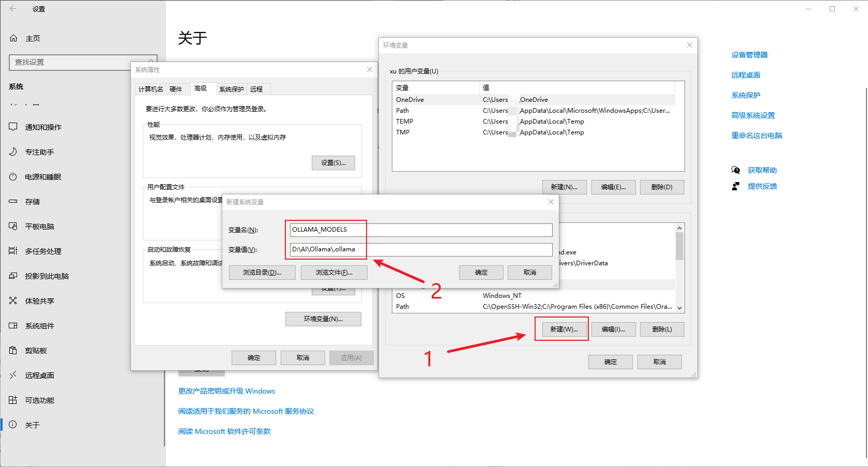Close the 新建系统变量 dialog
This screenshot has width=868, height=467.
[x=551, y=202]
